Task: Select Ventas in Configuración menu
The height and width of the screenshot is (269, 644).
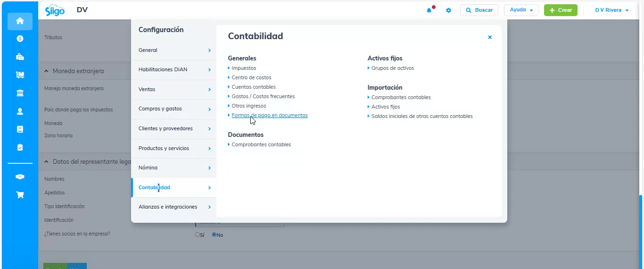Action: tap(173, 89)
